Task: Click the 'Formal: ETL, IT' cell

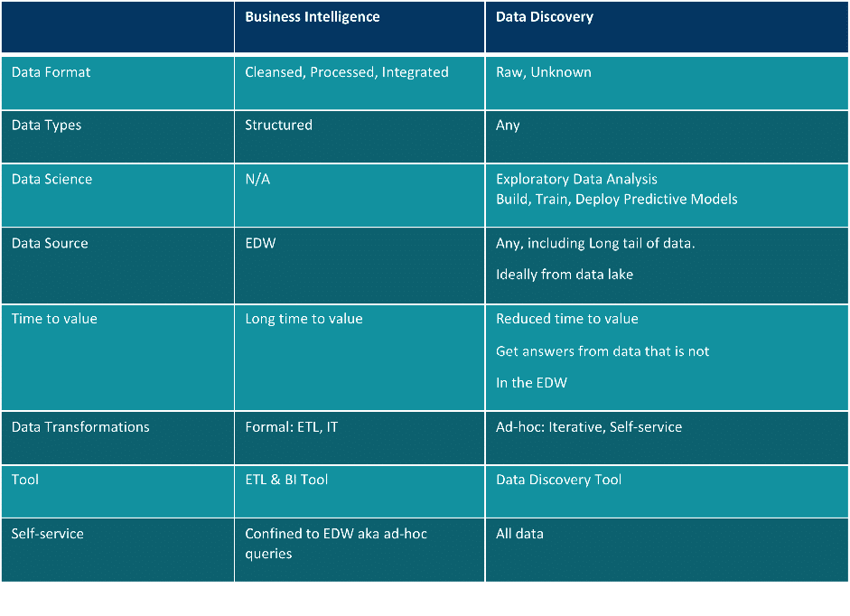Action: [291, 426]
